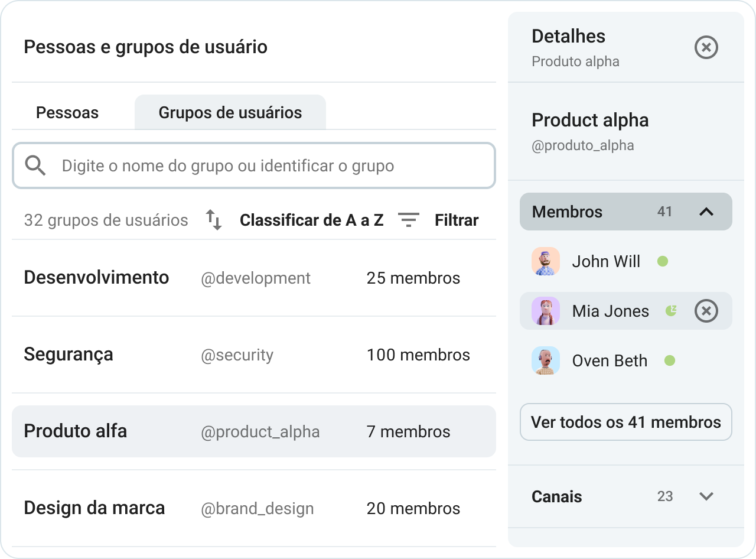Image resolution: width=756 pixels, height=559 pixels.
Task: Select the Grupos de usuários tab
Action: [x=230, y=112]
